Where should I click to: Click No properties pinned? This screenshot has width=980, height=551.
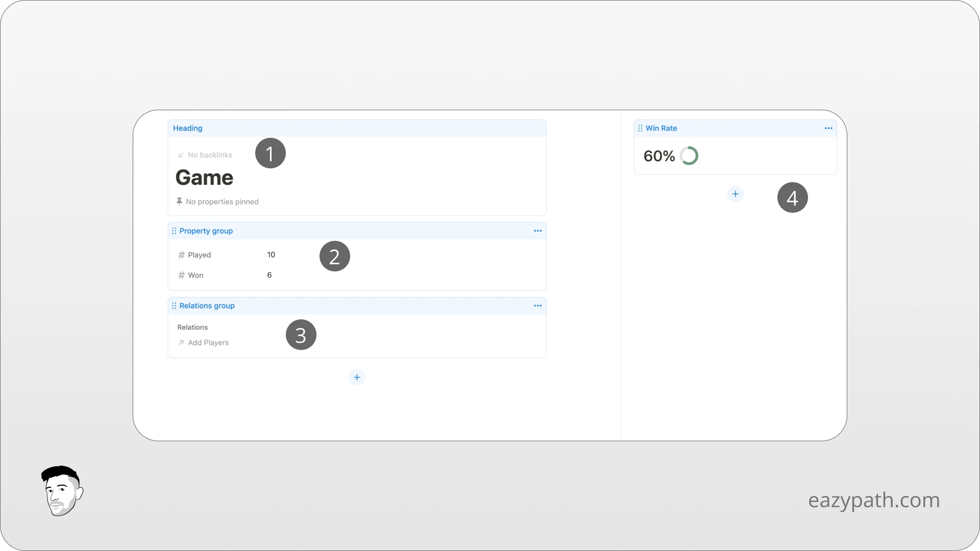coord(222,202)
